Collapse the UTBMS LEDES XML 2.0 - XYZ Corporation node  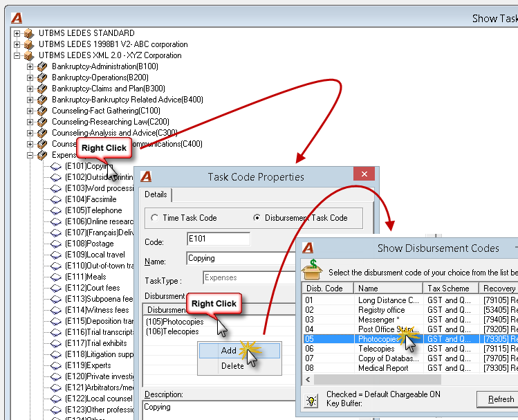click(17, 55)
